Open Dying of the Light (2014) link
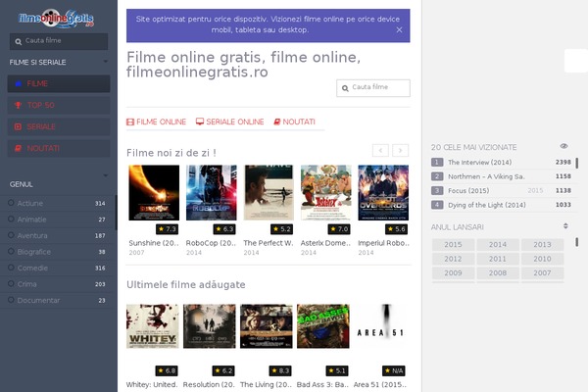The image size is (588, 392). click(x=487, y=205)
